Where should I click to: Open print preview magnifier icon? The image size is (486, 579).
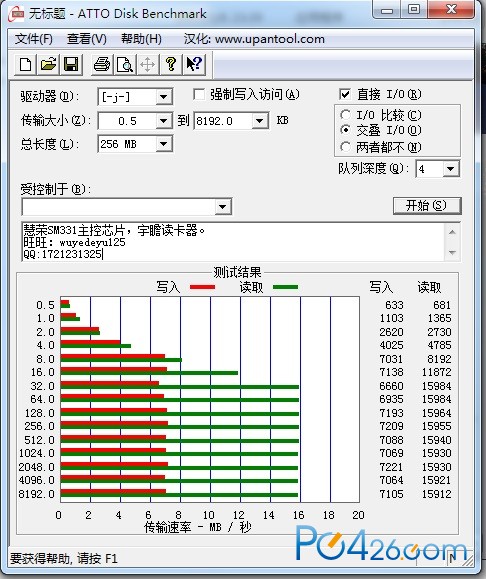[125, 65]
